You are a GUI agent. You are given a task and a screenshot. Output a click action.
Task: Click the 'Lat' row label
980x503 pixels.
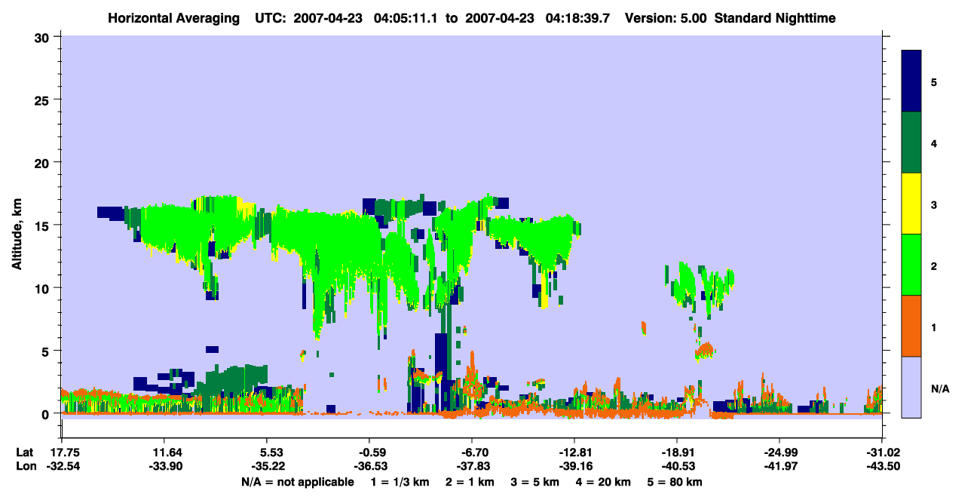coord(24,452)
